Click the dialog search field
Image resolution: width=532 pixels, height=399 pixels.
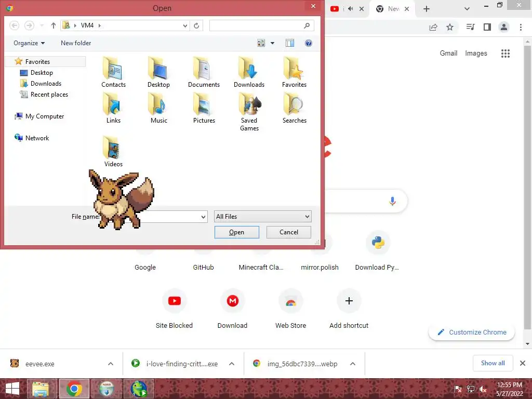[x=262, y=25]
